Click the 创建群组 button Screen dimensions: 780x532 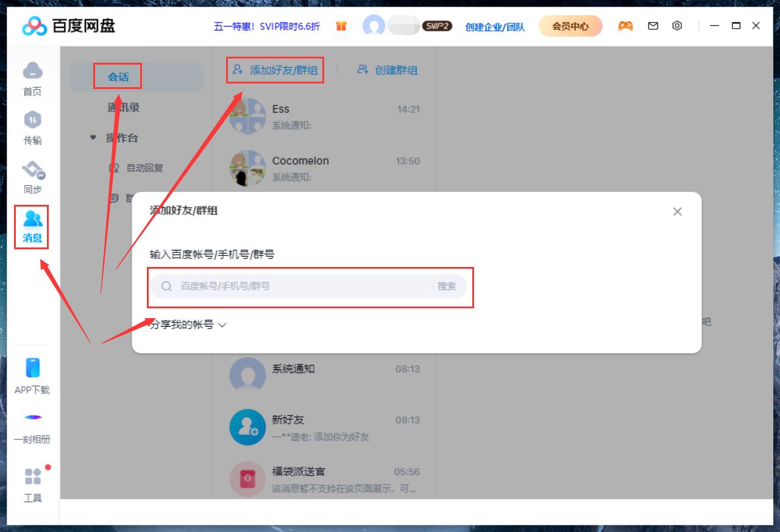[x=387, y=69]
